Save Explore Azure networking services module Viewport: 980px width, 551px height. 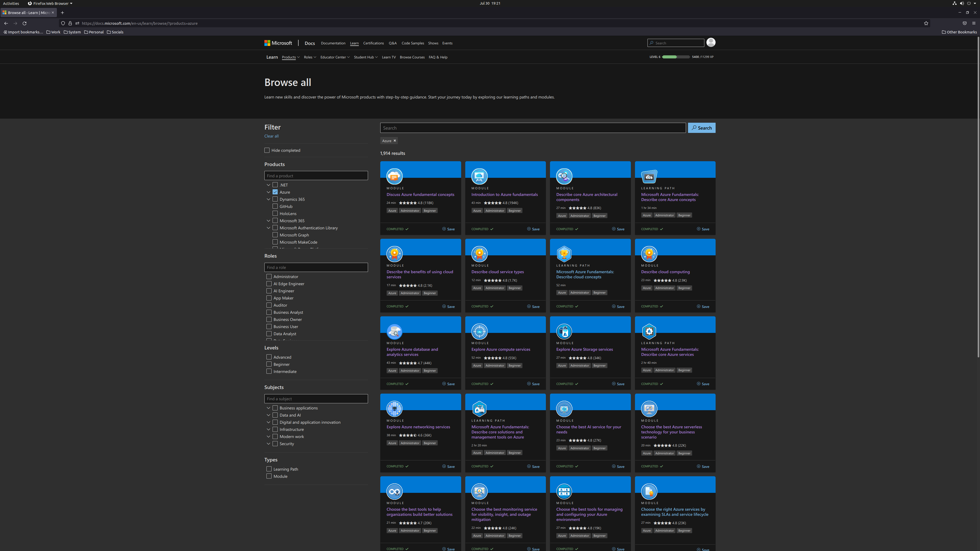tap(449, 467)
